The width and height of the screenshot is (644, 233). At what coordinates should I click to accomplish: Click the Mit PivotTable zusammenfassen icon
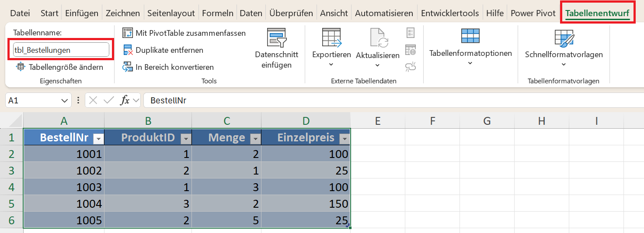(128, 33)
